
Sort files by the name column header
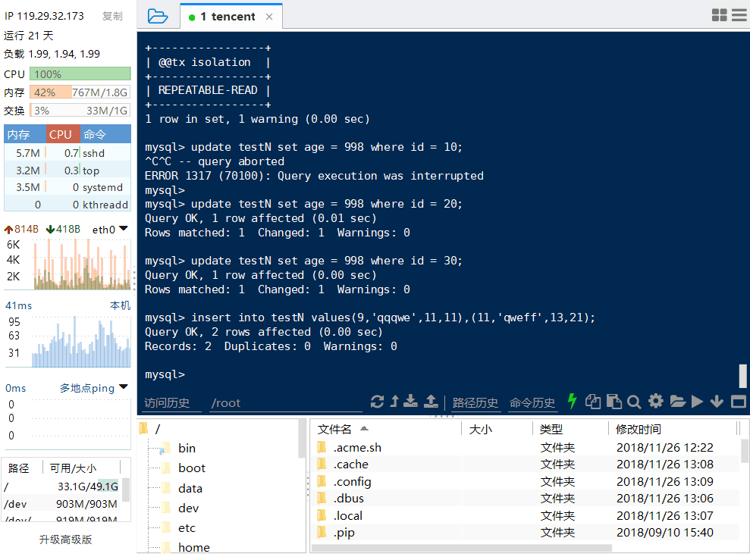pos(387,429)
